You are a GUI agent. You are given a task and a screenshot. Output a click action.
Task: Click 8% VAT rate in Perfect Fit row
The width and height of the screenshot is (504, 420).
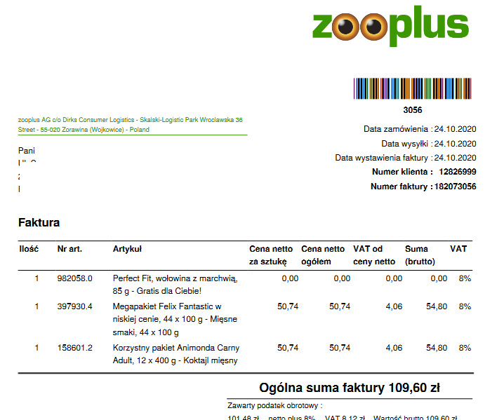[x=465, y=278]
